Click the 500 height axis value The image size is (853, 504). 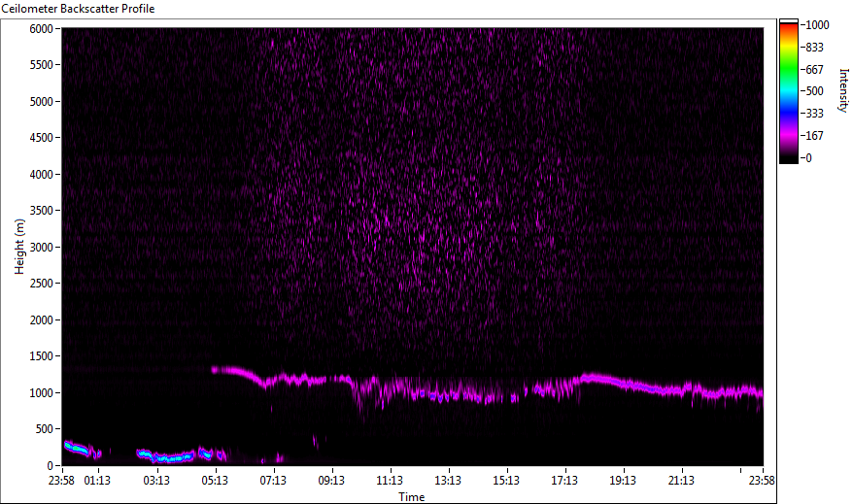tap(45, 429)
